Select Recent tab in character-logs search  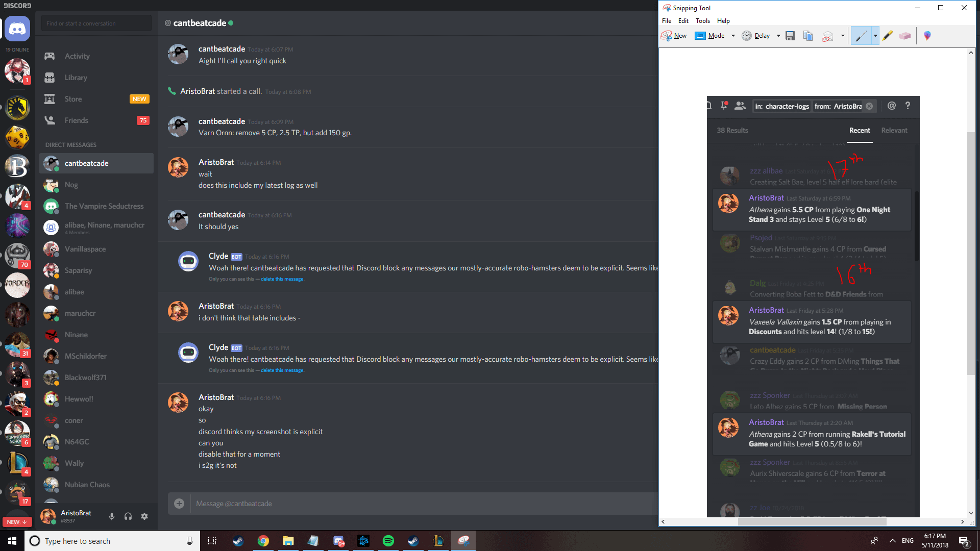(x=859, y=130)
